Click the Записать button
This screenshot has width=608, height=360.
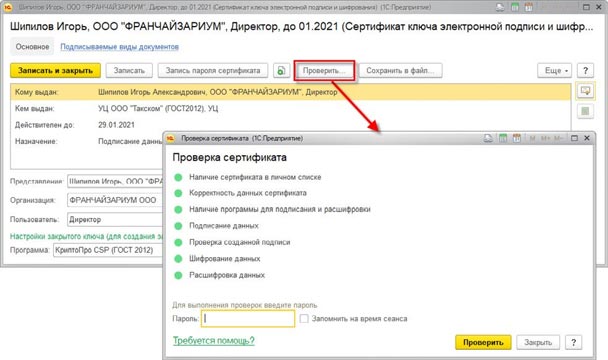(x=129, y=71)
